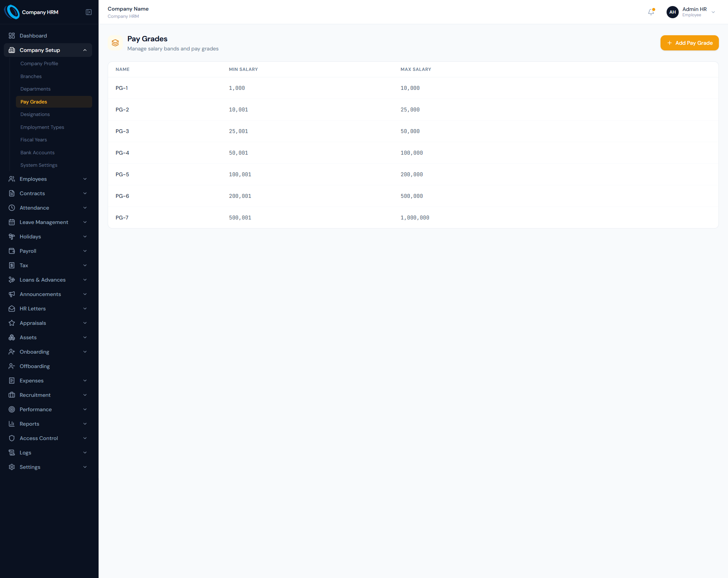
Task: Open Bank Accounts submenu item
Action: [54, 152]
